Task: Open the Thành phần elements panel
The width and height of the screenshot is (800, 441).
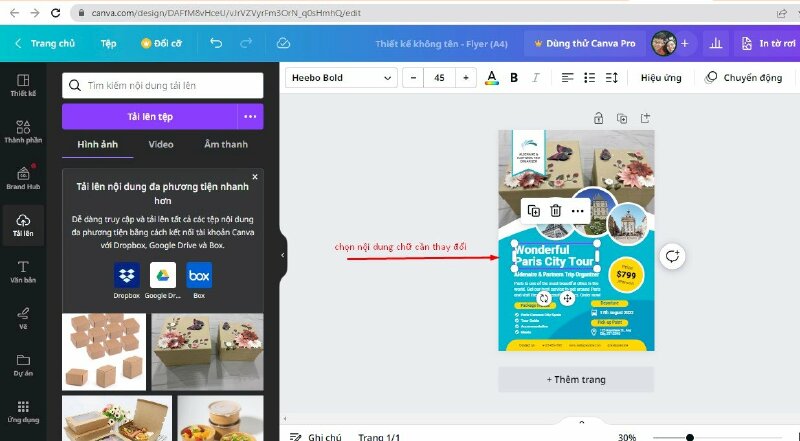Action: (23, 131)
